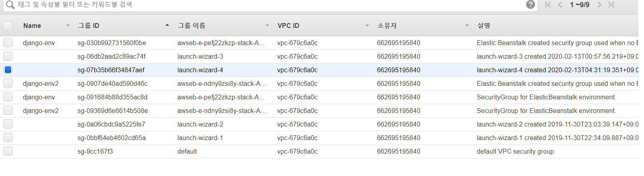Click django-env2 name in sg-0907de40ad590d46c row
Viewport: 644px width, 176px height.
point(41,83)
